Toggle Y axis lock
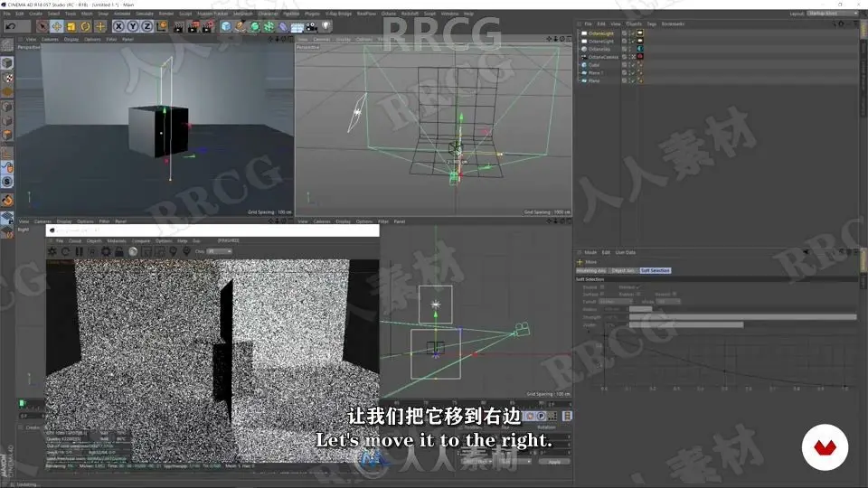The width and height of the screenshot is (868, 488). click(133, 26)
